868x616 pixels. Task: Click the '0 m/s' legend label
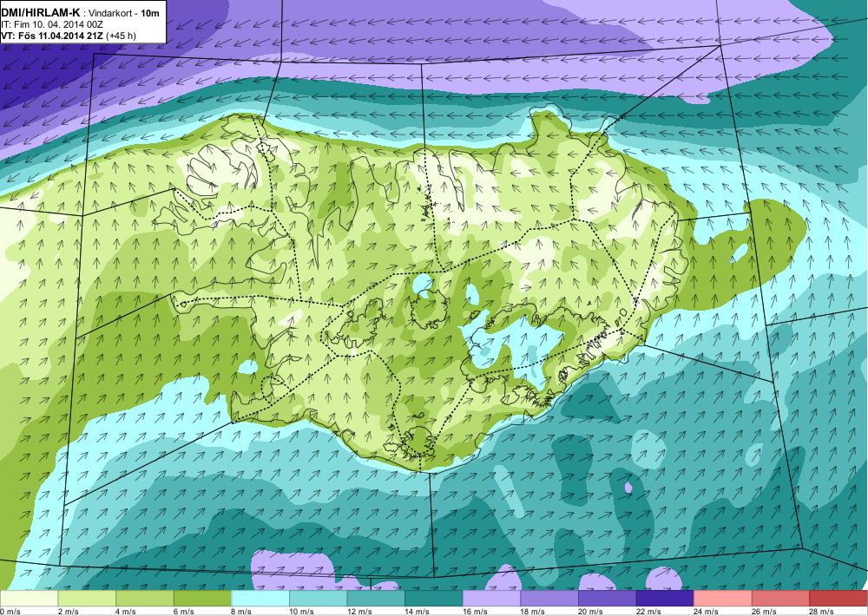pyautogui.click(x=10, y=612)
